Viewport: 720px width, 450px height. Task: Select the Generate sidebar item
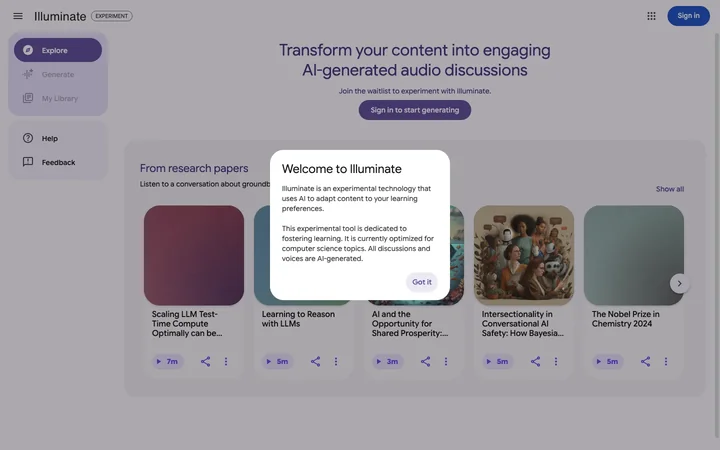click(58, 74)
